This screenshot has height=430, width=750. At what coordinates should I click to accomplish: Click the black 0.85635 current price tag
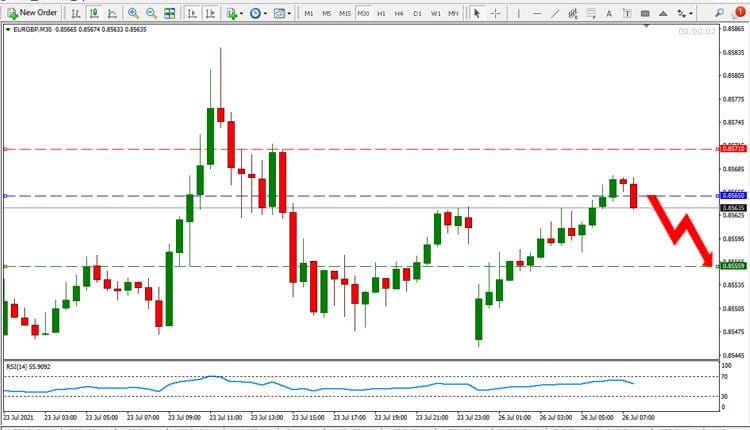click(733, 208)
